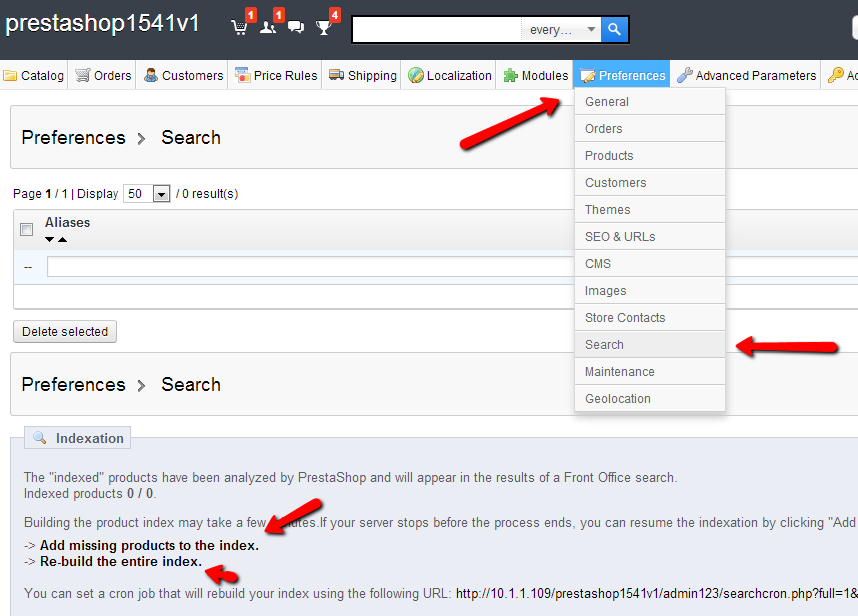Click the Aliases column header
The height and width of the screenshot is (616, 858).
tap(67, 223)
